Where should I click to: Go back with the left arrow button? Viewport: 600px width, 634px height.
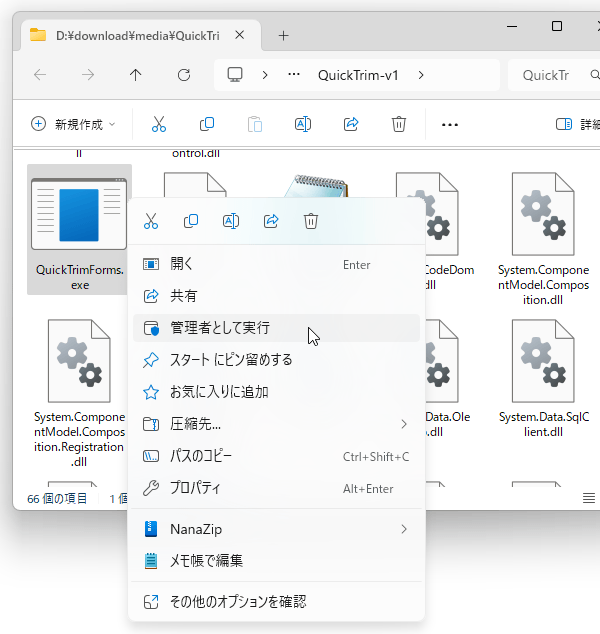coord(40,75)
